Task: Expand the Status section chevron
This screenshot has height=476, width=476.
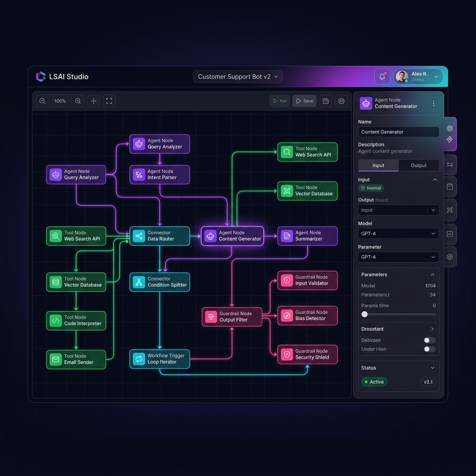Action: pos(432,368)
